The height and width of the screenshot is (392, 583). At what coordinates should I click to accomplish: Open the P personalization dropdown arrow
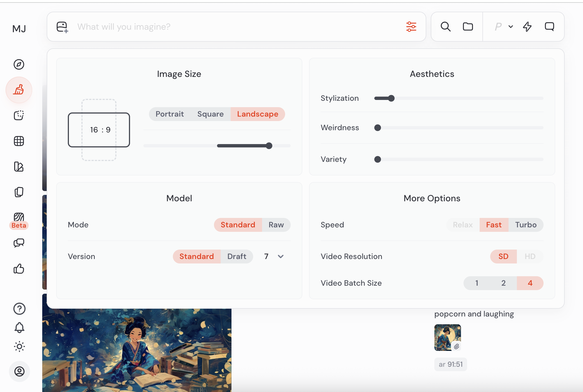click(x=510, y=27)
